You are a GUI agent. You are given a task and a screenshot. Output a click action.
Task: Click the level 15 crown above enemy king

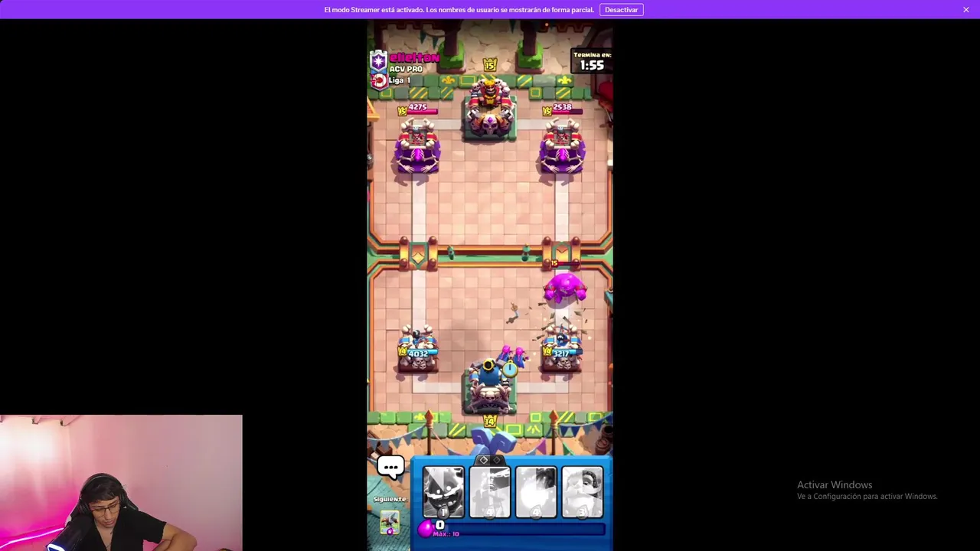[x=490, y=65]
